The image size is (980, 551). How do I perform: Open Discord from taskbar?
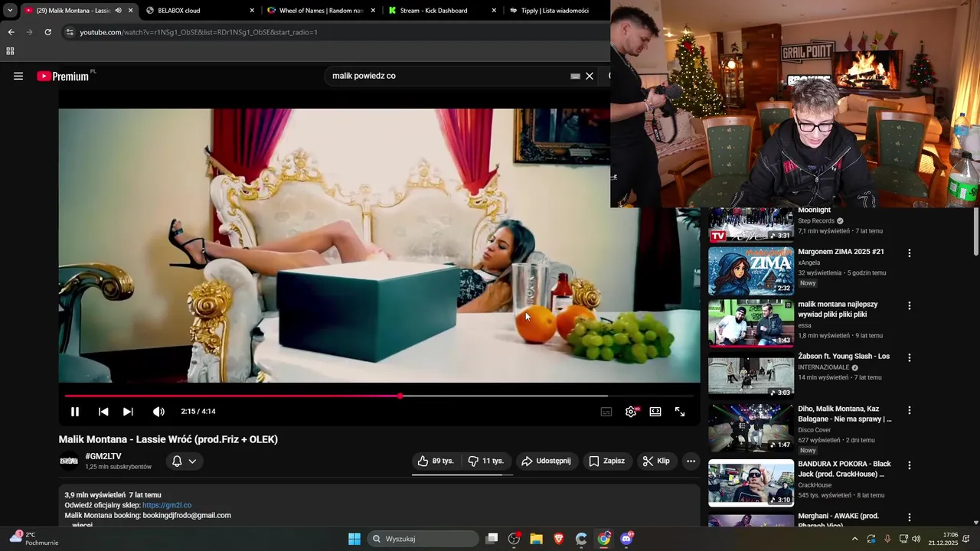tap(626, 539)
